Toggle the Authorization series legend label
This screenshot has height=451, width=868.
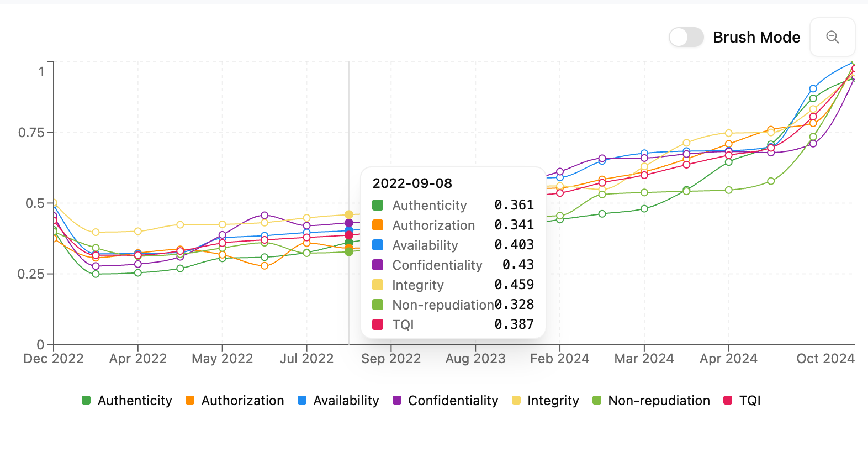(x=242, y=401)
